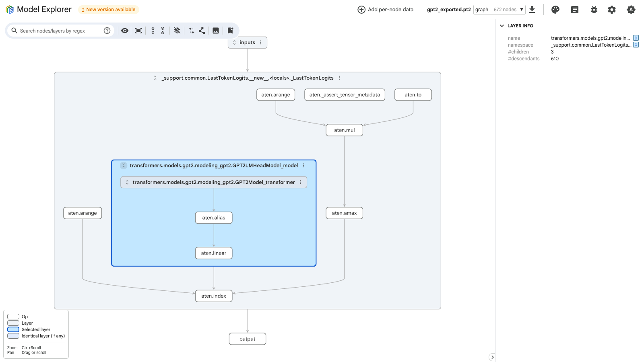Viewport: 644px width, 362px height.
Task: Click the trace inputs/outputs graph icon
Action: pyautogui.click(x=202, y=31)
